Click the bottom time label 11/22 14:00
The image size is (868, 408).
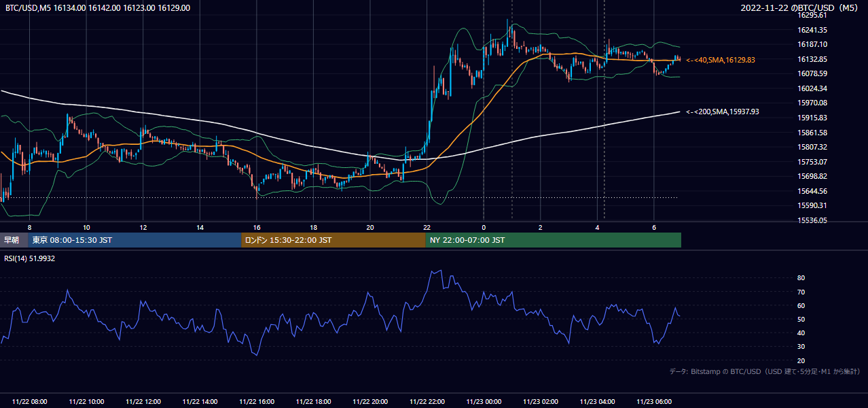(x=200, y=402)
